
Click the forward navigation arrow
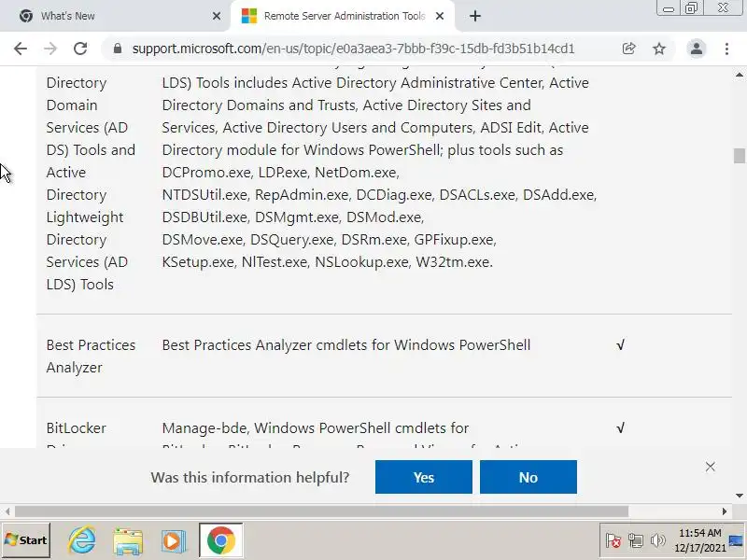coord(50,49)
